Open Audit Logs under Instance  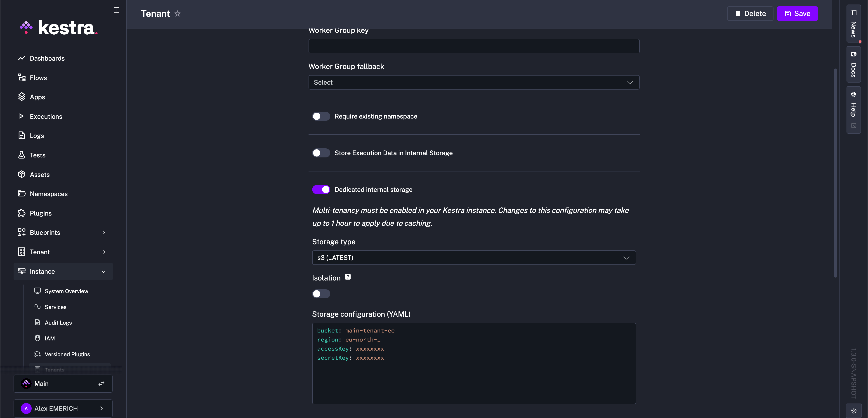(58, 323)
